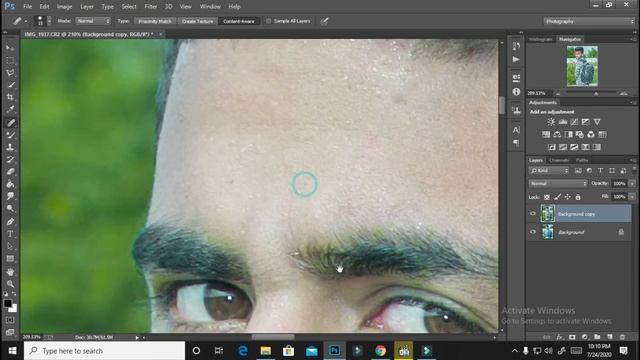Toggle lock transparent pixels
The width and height of the screenshot is (640, 360).
coord(547,197)
